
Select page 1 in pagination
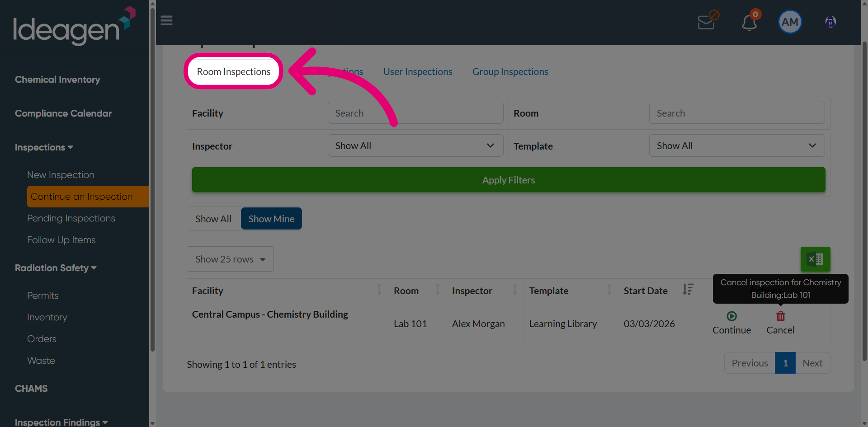tap(785, 363)
